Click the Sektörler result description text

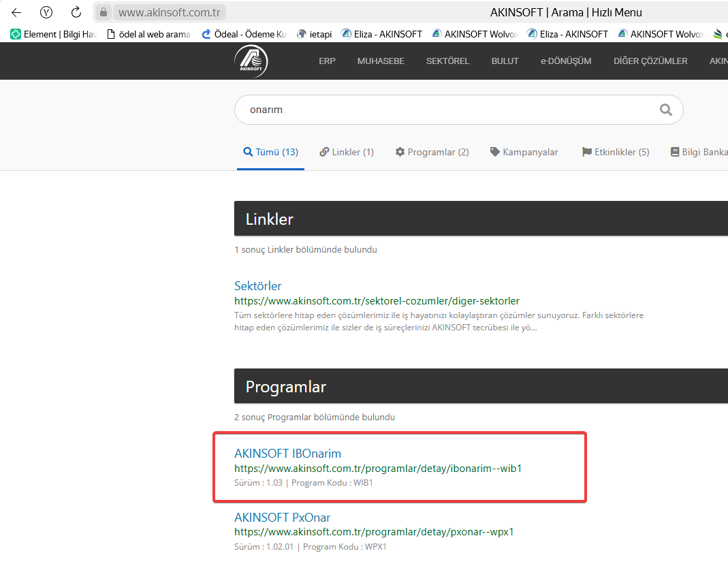coord(439,321)
